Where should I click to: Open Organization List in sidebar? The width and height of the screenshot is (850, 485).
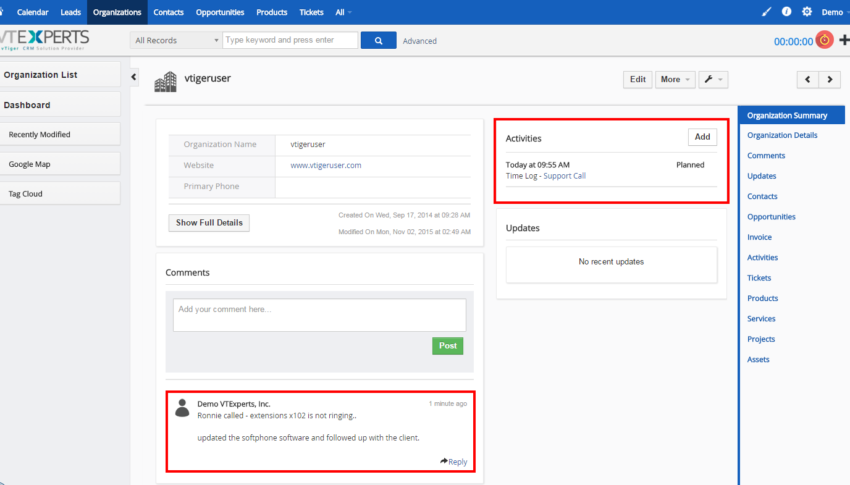click(60, 75)
